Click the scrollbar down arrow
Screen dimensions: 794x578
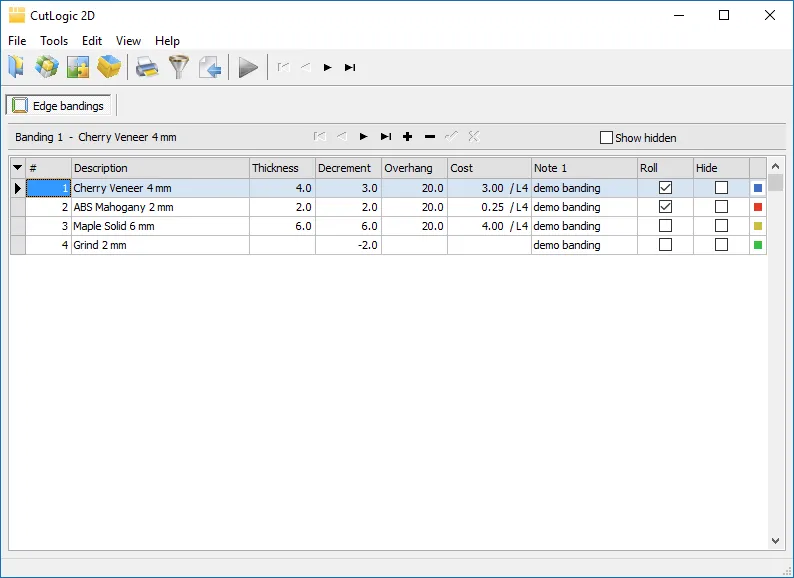[x=776, y=541]
